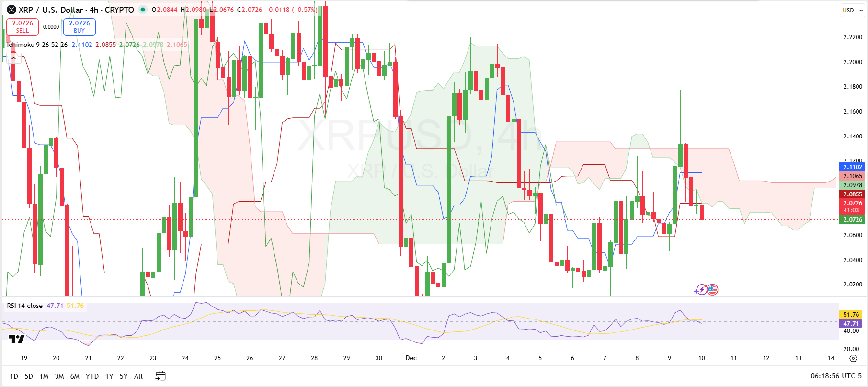Click the lightning bolt event marker

pyautogui.click(x=701, y=289)
